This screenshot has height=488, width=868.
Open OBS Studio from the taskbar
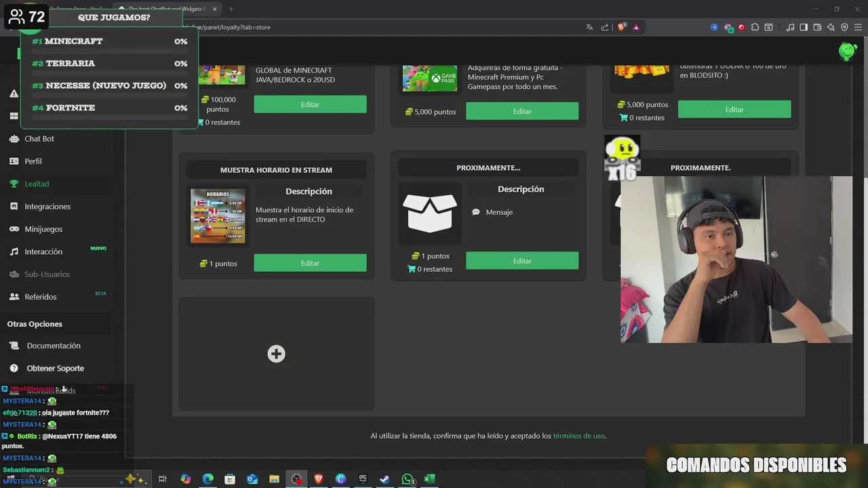coord(296,479)
